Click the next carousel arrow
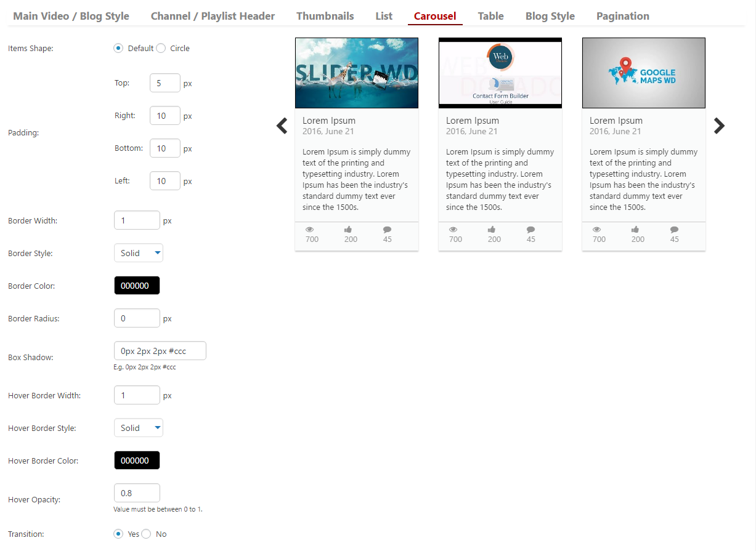This screenshot has height=551, width=756. [719, 126]
